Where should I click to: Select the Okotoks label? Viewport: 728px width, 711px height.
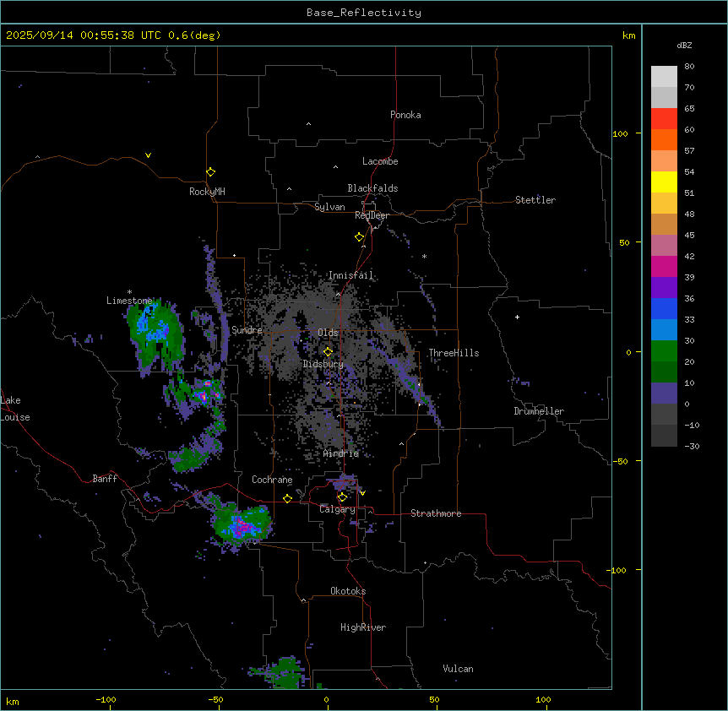(348, 591)
